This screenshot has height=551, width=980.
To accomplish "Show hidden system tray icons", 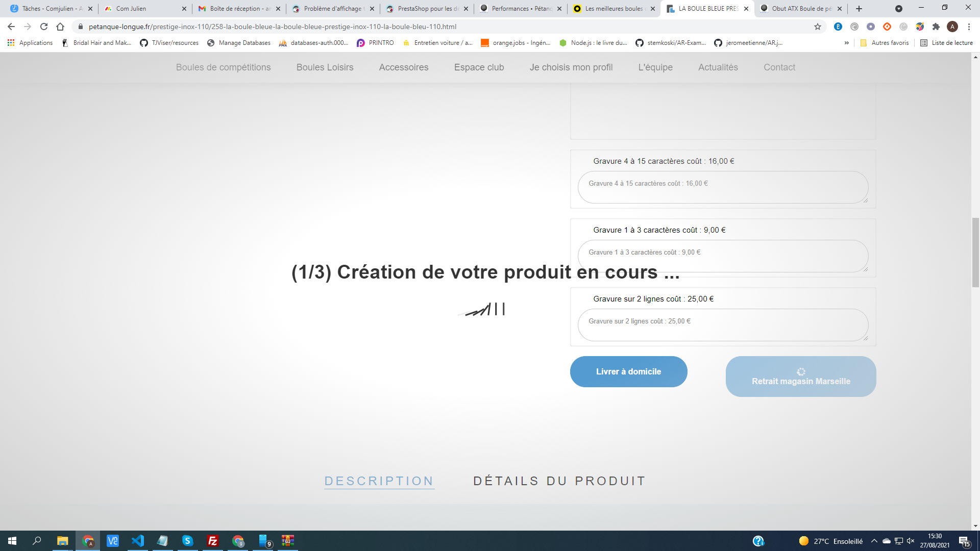I will 874,541.
